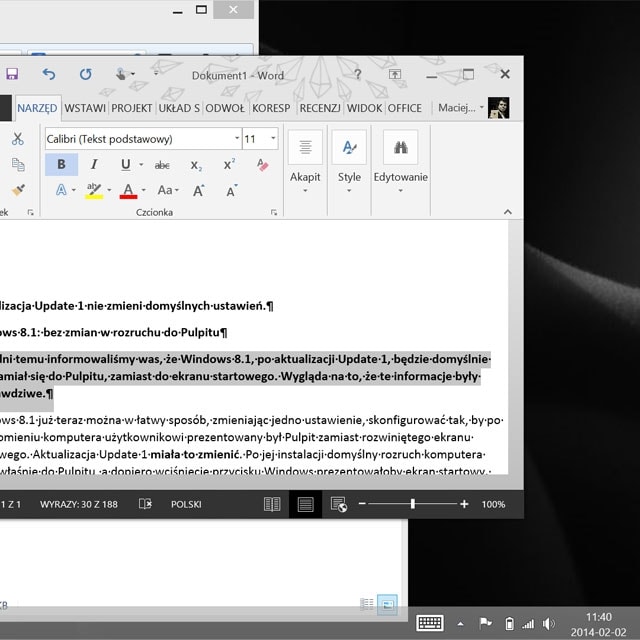Viewport: 640px width, 640px height.
Task: Open volume control in system tray
Action: 548,624
